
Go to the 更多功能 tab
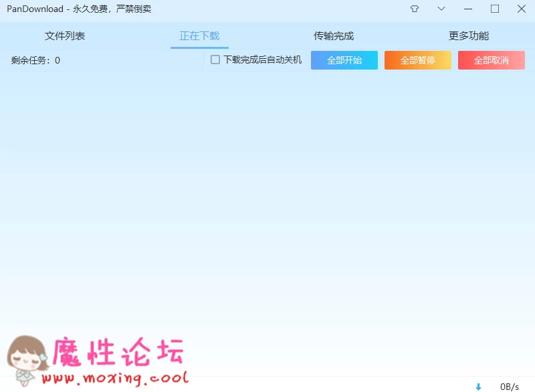469,36
